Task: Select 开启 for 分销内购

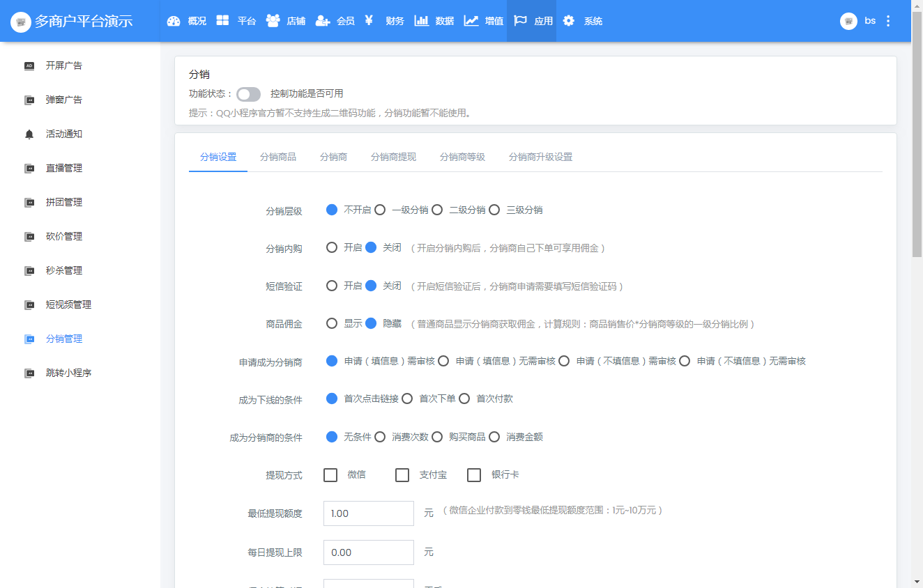Action: point(332,247)
